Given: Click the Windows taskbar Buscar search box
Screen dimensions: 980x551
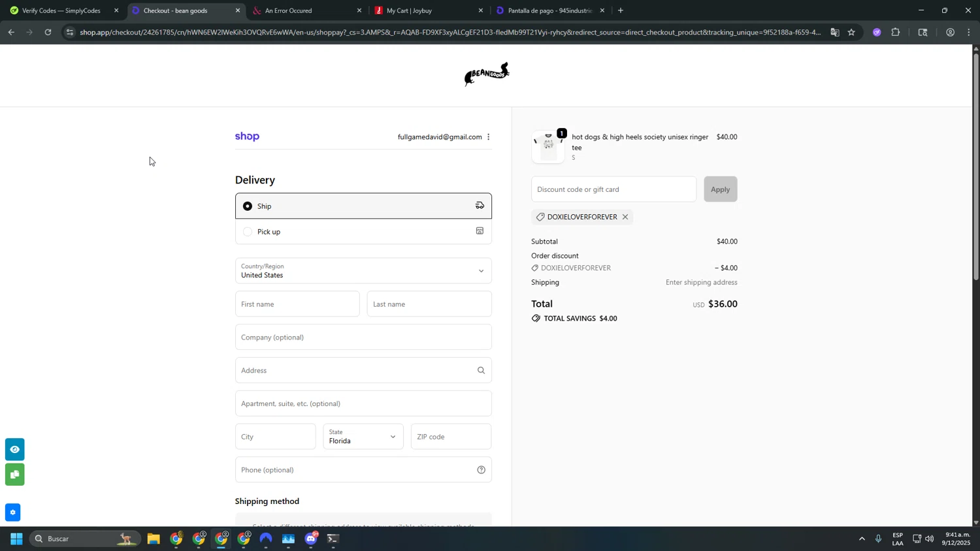Looking at the screenshot, I should [x=85, y=539].
